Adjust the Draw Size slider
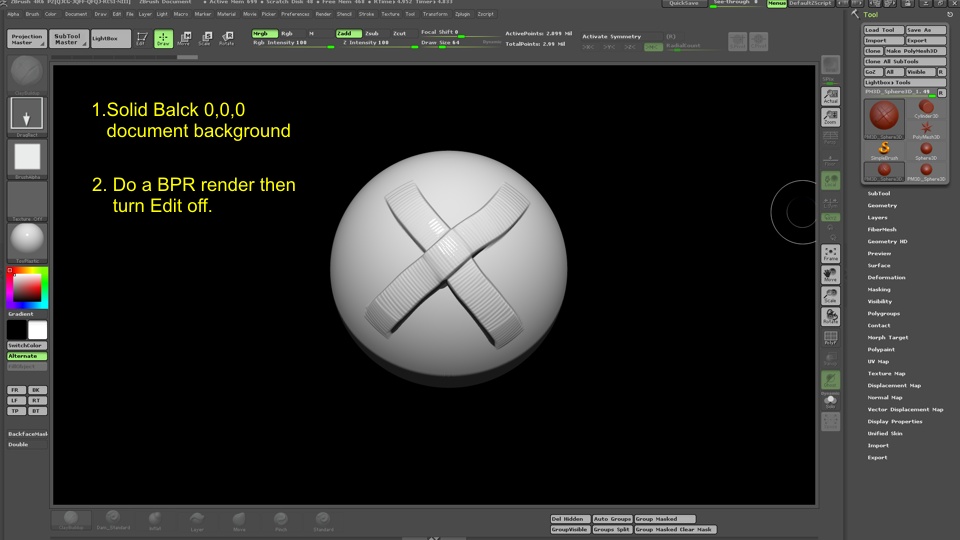Viewport: 960px width, 540px height. (x=460, y=43)
